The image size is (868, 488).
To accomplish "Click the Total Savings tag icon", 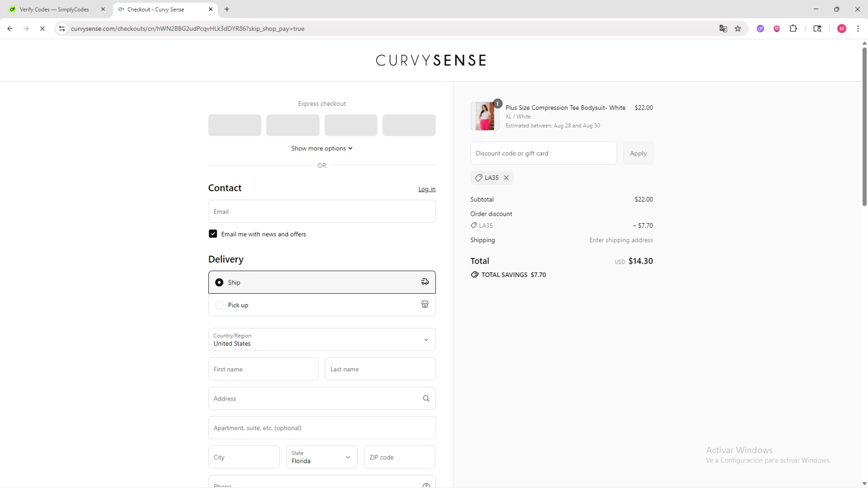I will (475, 275).
